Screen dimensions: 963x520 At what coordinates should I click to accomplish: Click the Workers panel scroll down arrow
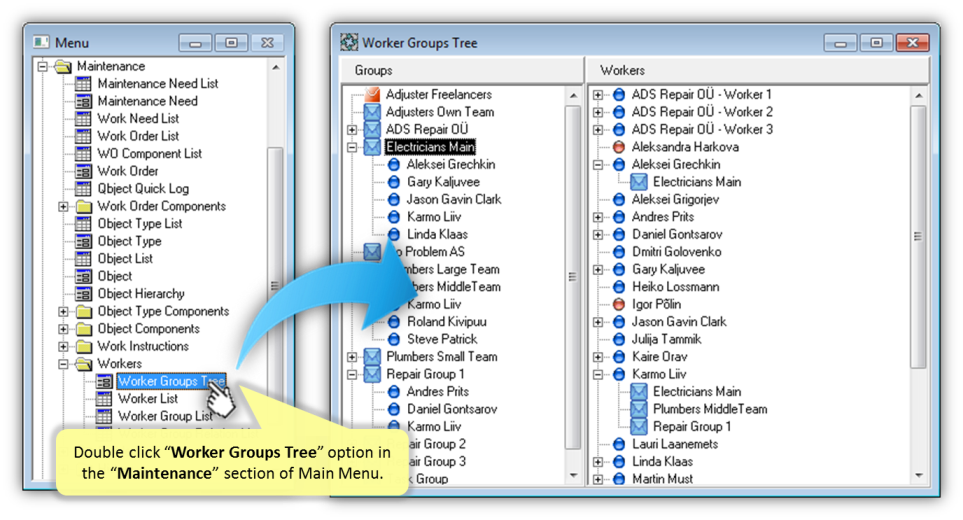click(x=918, y=475)
